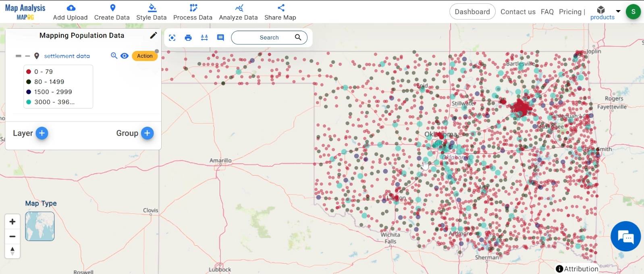
Task: Open the Pricing link
Action: (570, 12)
